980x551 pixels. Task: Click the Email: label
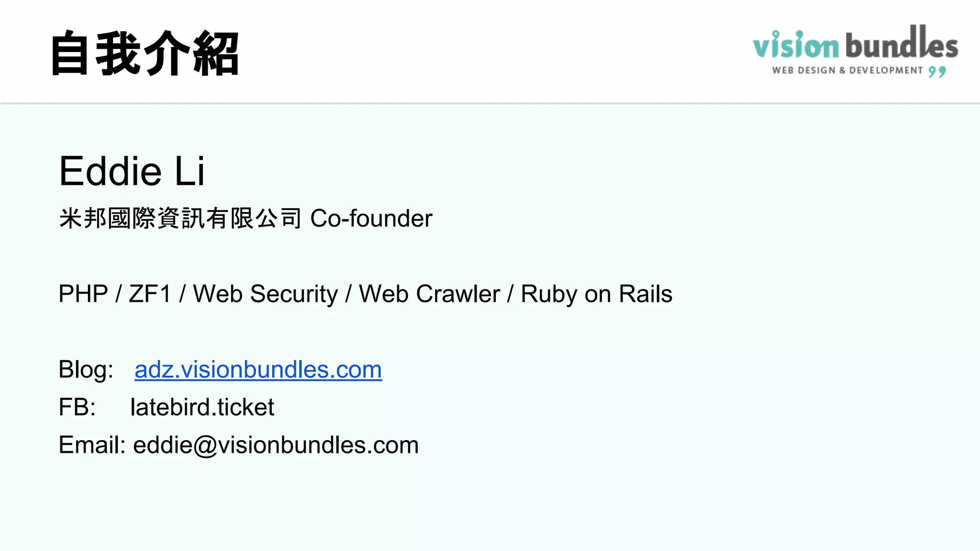(x=92, y=445)
